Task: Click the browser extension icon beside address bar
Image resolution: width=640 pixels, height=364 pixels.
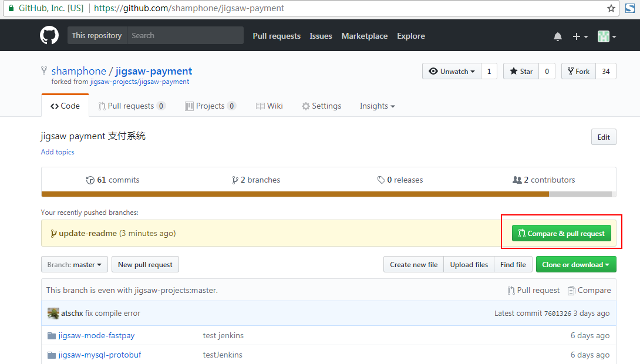Action: click(630, 8)
